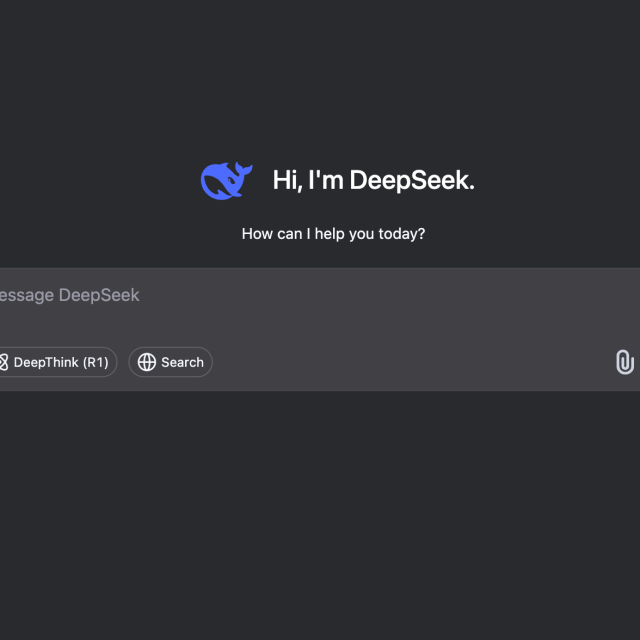Click the "DeepThink (R1)" pill label
Viewport: 640px width, 640px height.
coord(60,362)
